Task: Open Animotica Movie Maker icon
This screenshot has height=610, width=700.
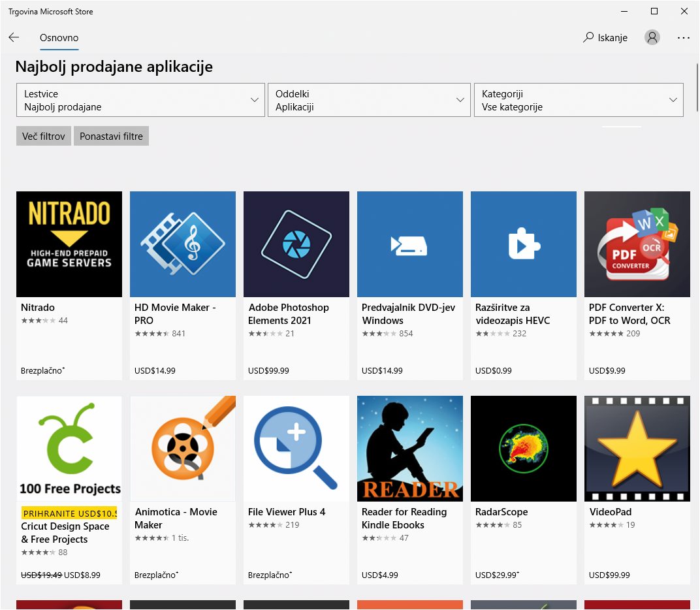Action: point(183,448)
